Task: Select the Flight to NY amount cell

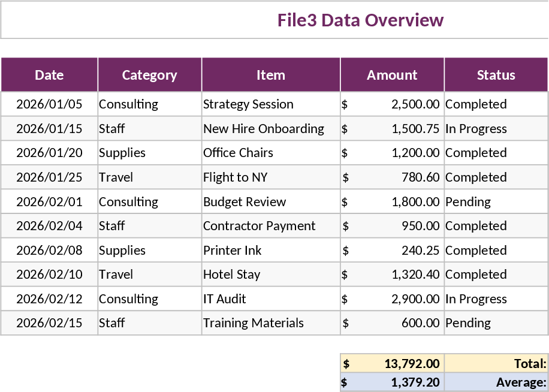Action: pyautogui.click(x=391, y=177)
